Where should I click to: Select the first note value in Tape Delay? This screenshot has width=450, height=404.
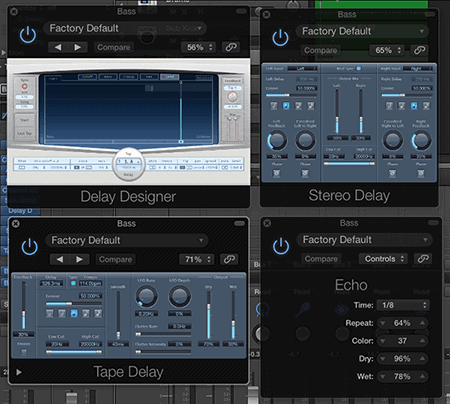click(x=49, y=313)
